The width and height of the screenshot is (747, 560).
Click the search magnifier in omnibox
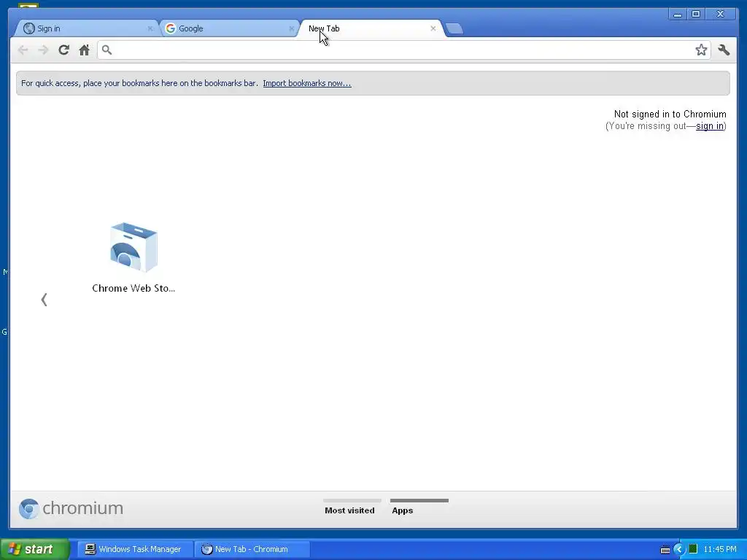(x=107, y=50)
